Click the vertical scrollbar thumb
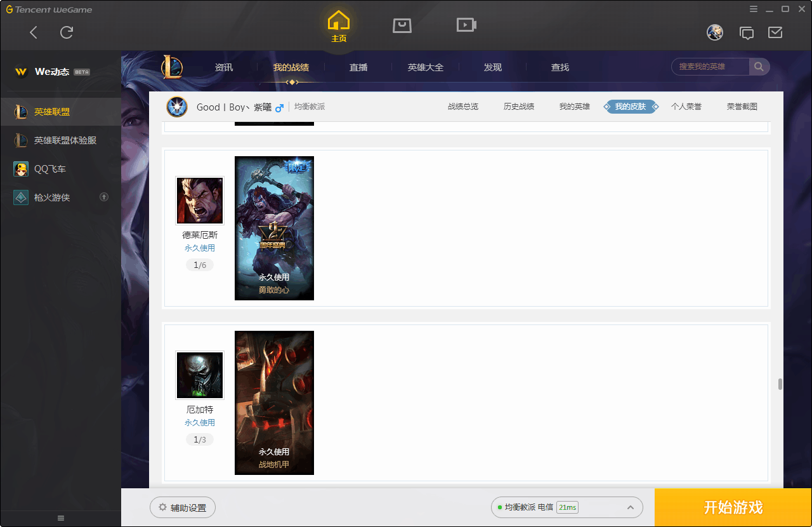Image resolution: width=812 pixels, height=527 pixels. [x=780, y=384]
